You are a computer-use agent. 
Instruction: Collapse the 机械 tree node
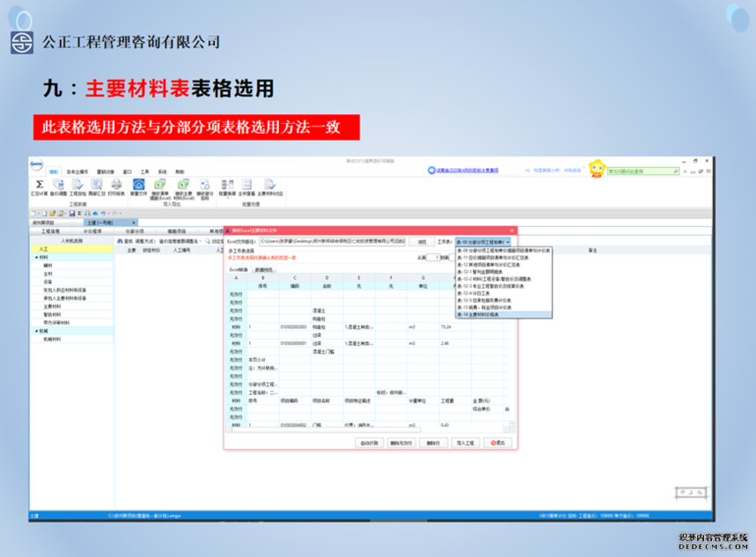click(x=36, y=331)
